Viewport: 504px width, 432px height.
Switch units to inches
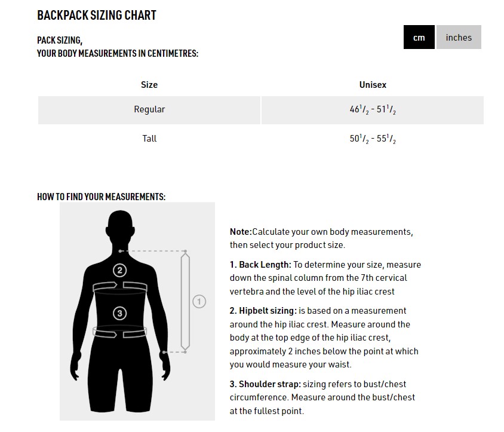(x=458, y=38)
